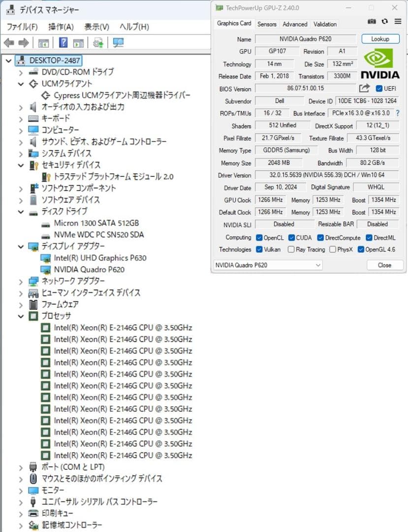Screen dimensions: 408x532
Task: Open the NVIDIA Quadro P620 device selector dropdown
Action: click(319, 265)
